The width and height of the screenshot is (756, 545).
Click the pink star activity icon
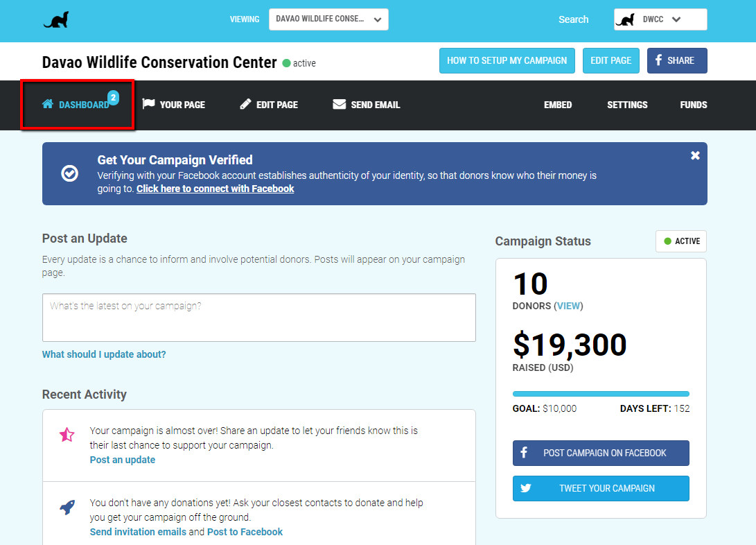click(67, 435)
